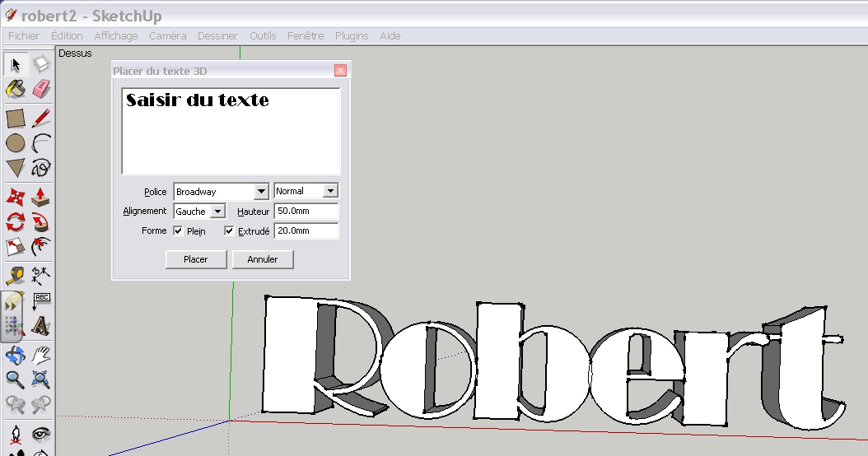
Task: Choose the Paint Bucket tool
Action: click(16, 89)
